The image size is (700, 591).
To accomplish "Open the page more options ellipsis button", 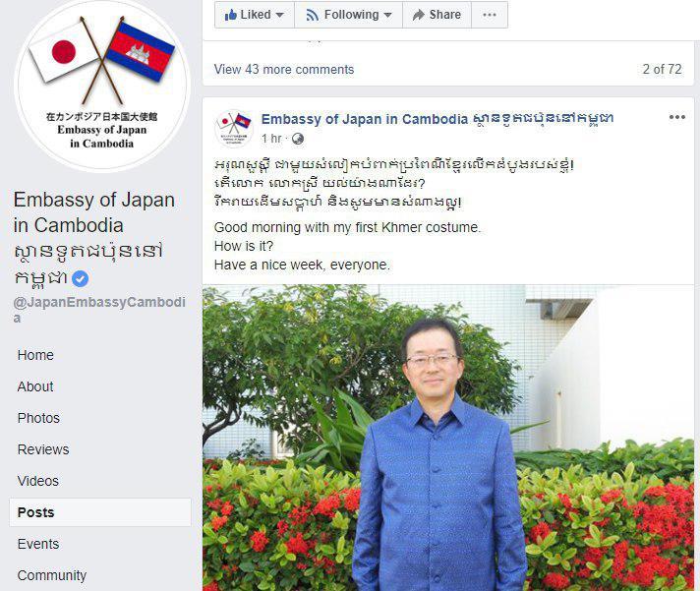I will 490,15.
